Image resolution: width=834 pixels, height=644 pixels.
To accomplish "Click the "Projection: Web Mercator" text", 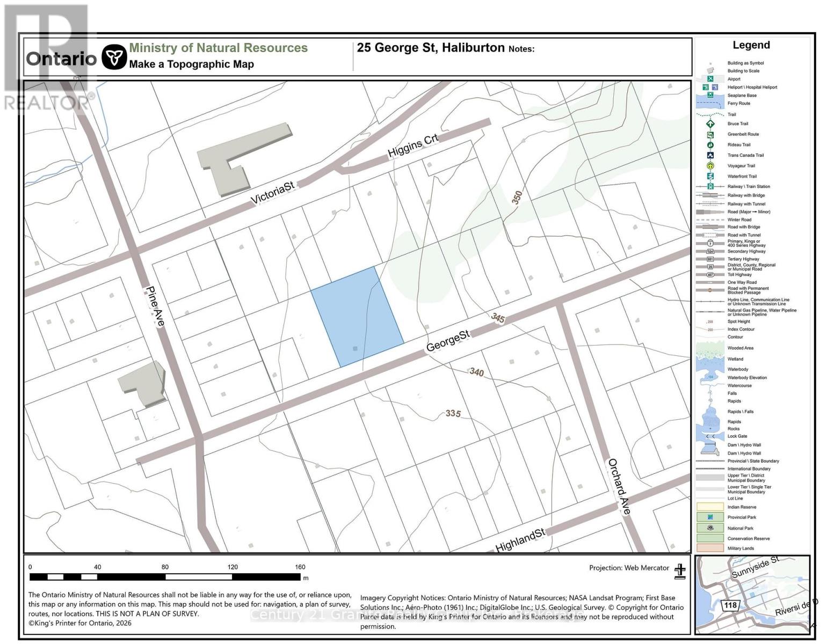I will click(629, 568).
